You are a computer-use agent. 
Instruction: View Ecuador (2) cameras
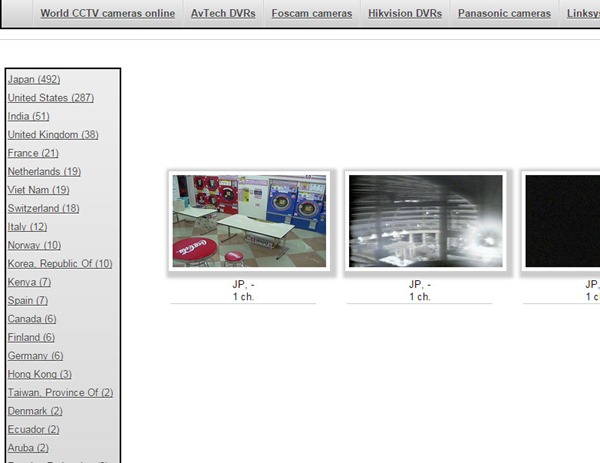coord(34,429)
